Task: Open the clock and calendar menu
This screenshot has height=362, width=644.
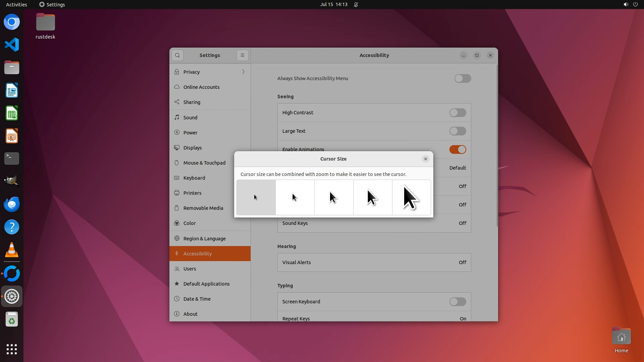Action: [x=333, y=4]
